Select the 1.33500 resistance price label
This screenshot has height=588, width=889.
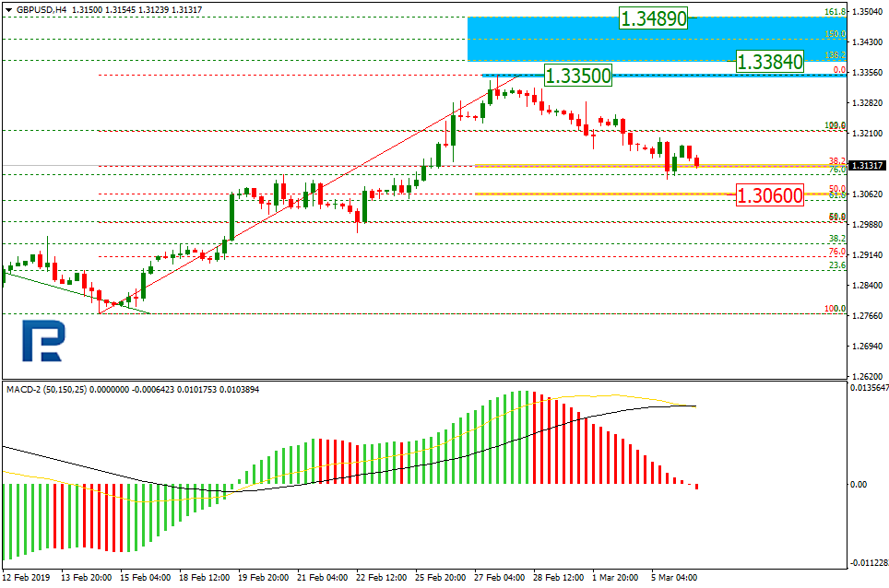(x=578, y=76)
